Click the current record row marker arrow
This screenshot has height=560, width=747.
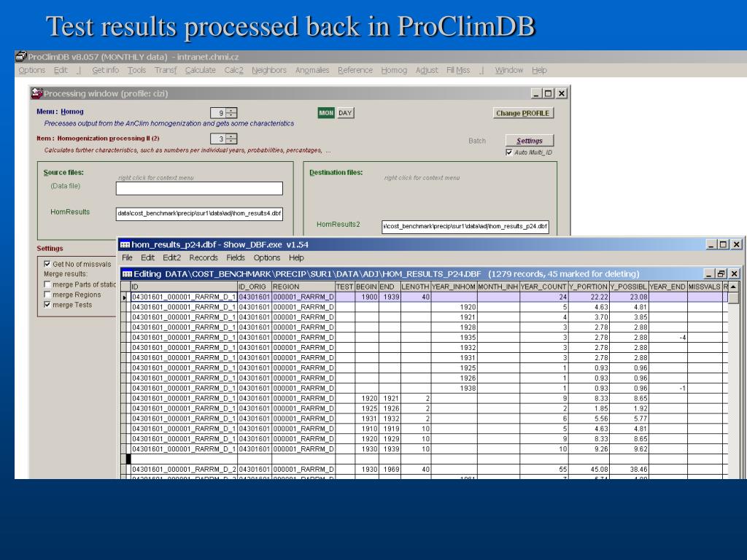coord(125,297)
